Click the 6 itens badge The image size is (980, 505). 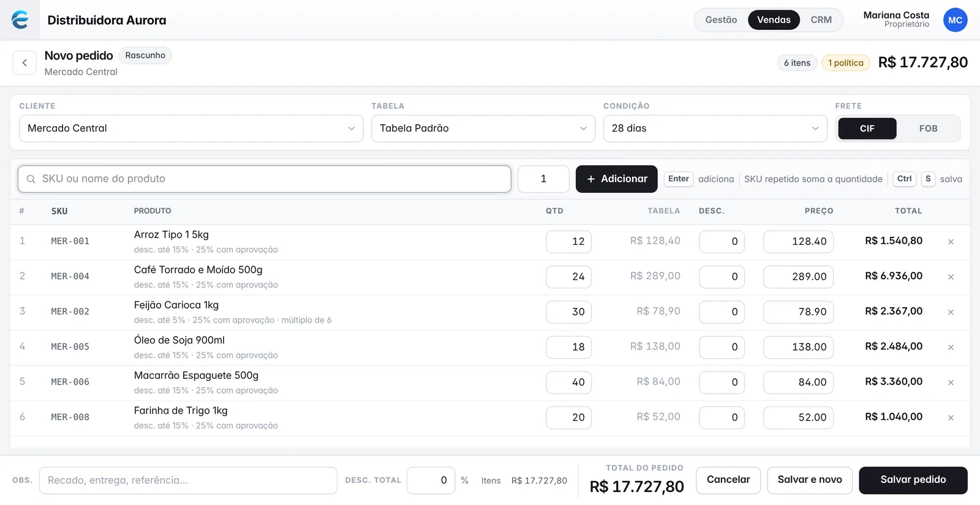pyautogui.click(x=797, y=63)
